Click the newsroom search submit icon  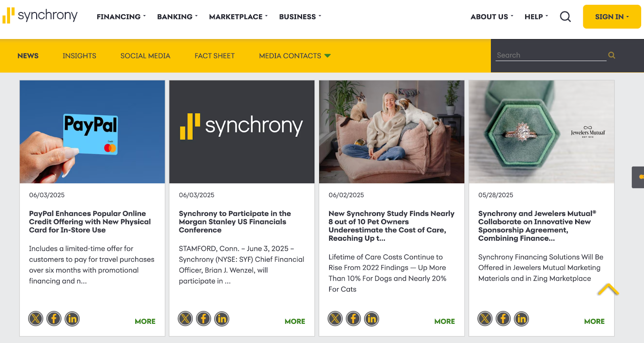pyautogui.click(x=611, y=55)
